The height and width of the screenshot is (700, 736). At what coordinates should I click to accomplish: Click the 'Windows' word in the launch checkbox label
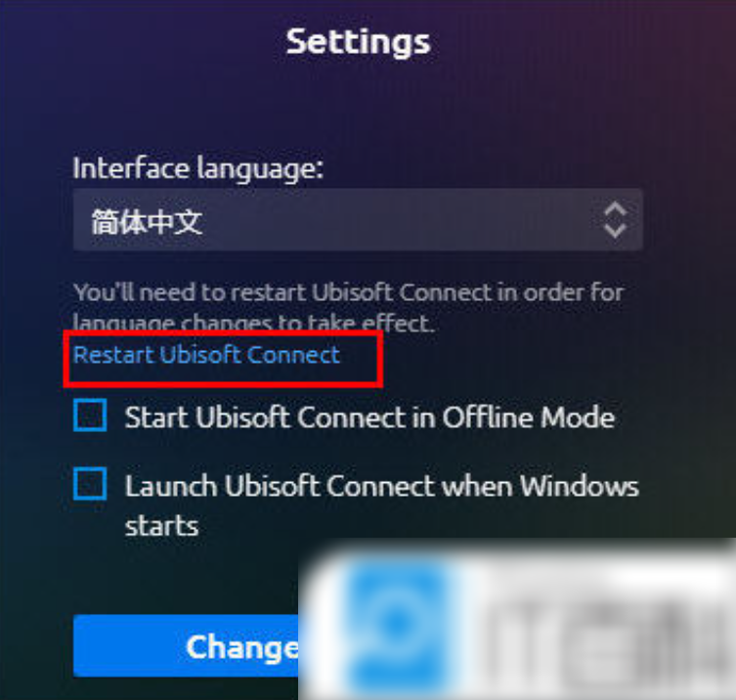580,486
